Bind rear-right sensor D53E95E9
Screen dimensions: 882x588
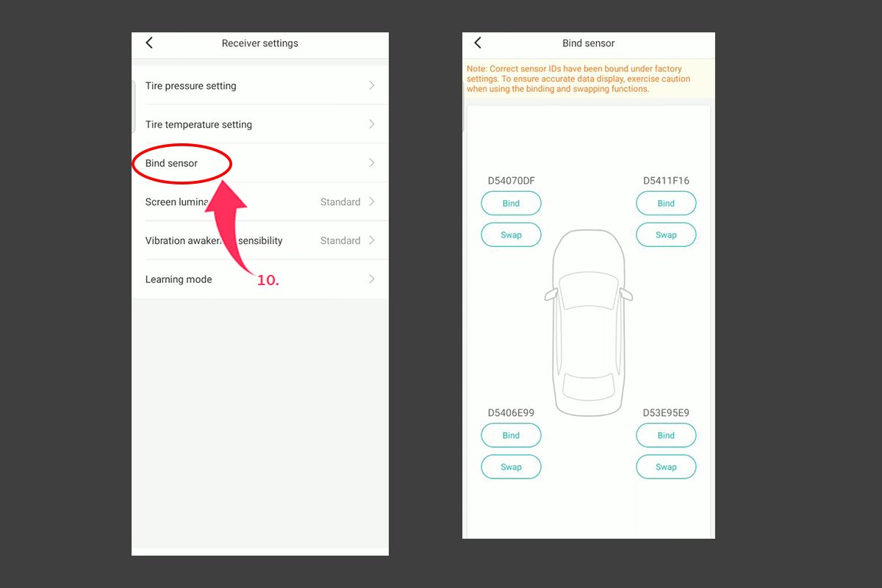[x=666, y=436]
